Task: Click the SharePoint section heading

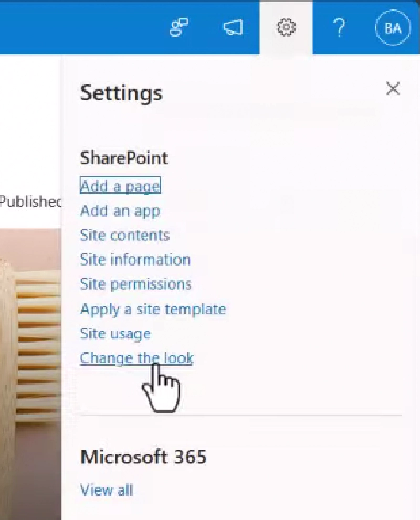Action: (123, 158)
